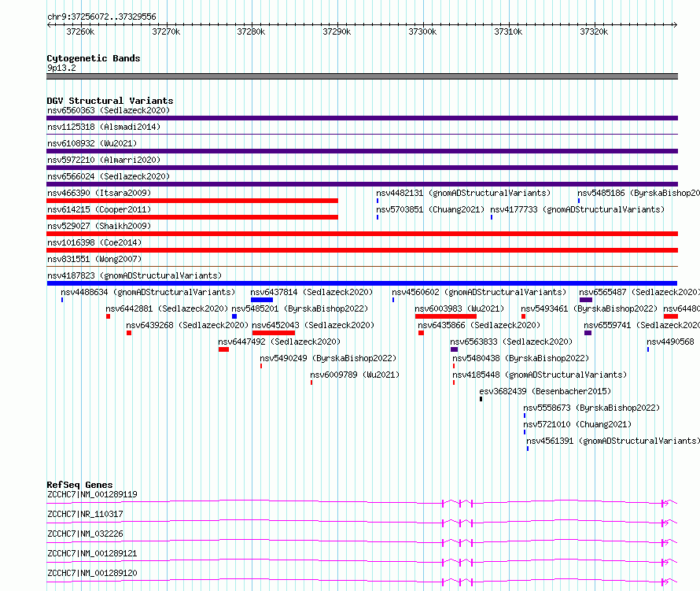This screenshot has height=591, width=700.
Task: Select ZCCHC7|NM_001289120 transcript label
Action: tap(92, 573)
